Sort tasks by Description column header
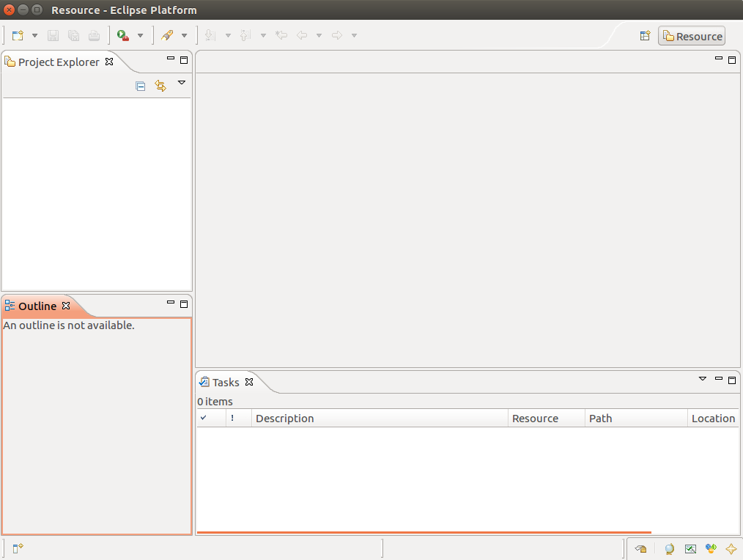 coord(380,419)
